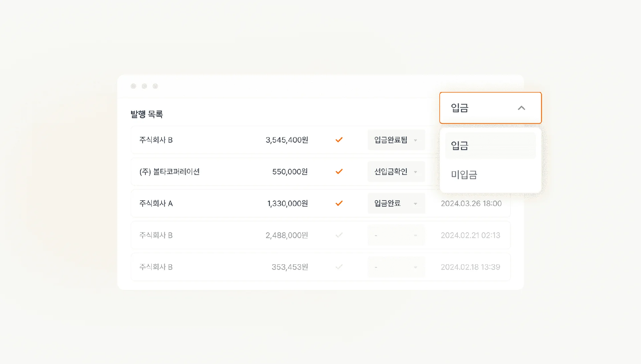Click the orange checkmark beside 3,545,400원
Image resolution: width=641 pixels, height=364 pixels.
(x=339, y=140)
